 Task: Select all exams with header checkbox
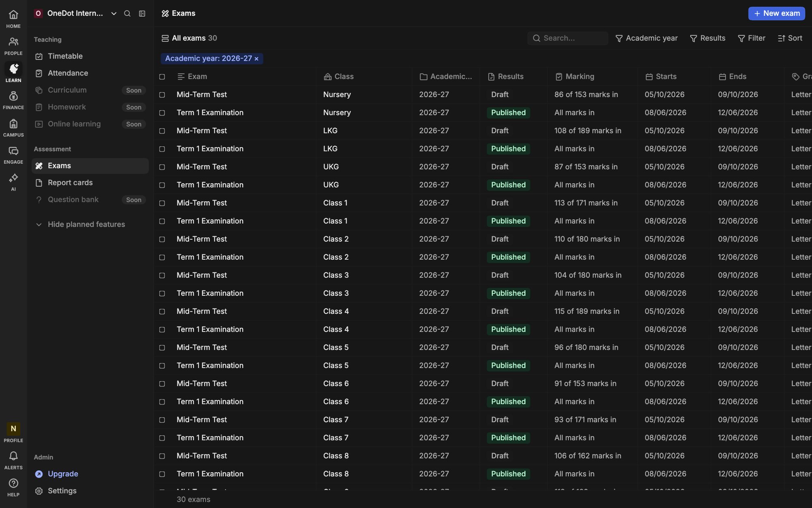[x=162, y=76]
